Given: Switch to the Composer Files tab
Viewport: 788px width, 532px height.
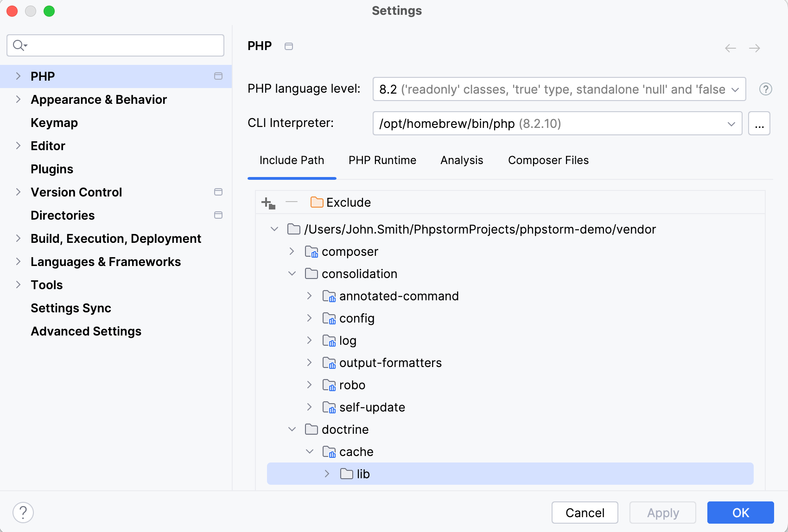Looking at the screenshot, I should coord(548,160).
